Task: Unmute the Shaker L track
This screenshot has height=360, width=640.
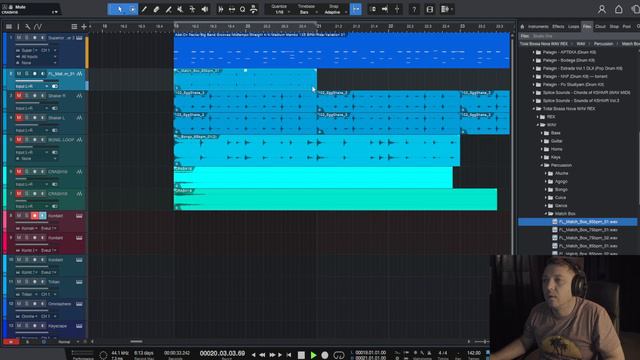Action: tap(19, 118)
